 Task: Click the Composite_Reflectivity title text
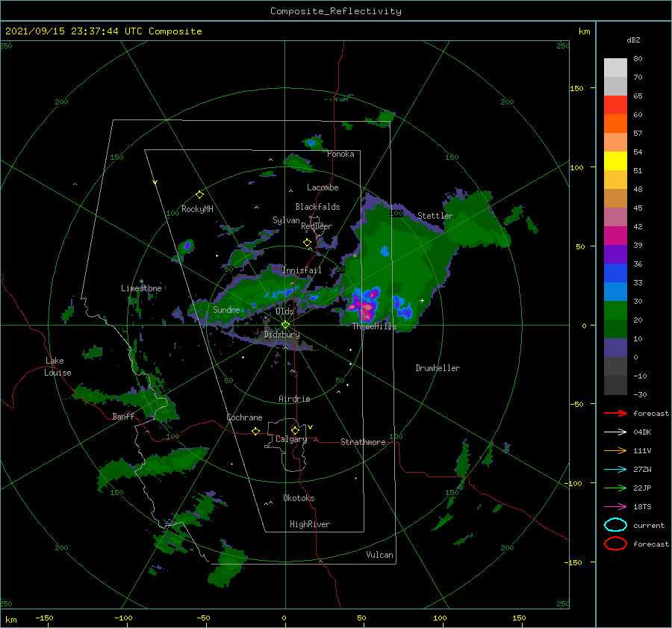pyautogui.click(x=335, y=11)
